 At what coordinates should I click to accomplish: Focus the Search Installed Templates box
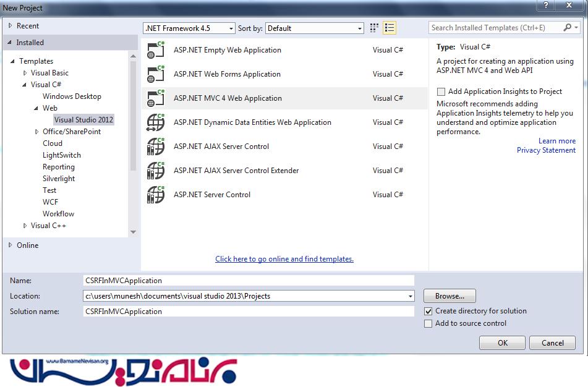(x=496, y=28)
